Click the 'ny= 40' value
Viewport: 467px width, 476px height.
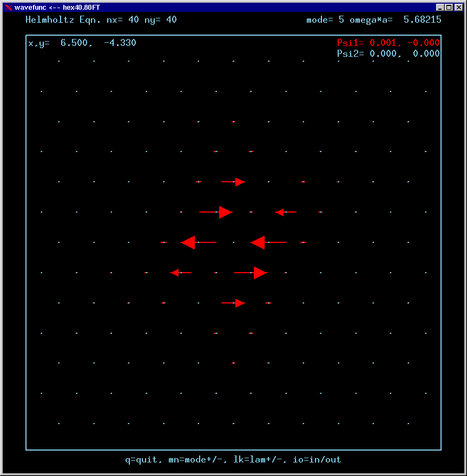[x=161, y=19]
